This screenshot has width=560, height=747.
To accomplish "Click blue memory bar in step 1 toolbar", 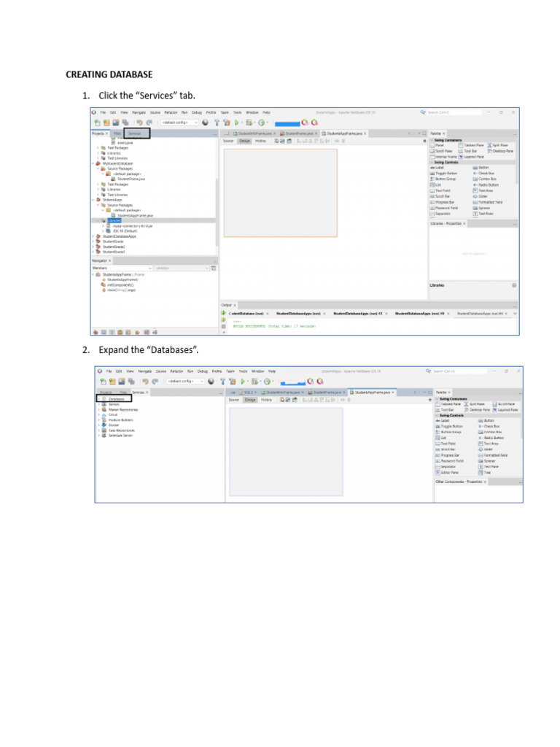I will tap(287, 124).
